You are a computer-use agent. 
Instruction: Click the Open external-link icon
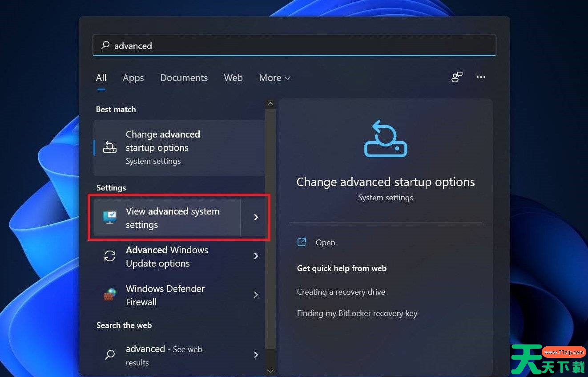(x=302, y=242)
